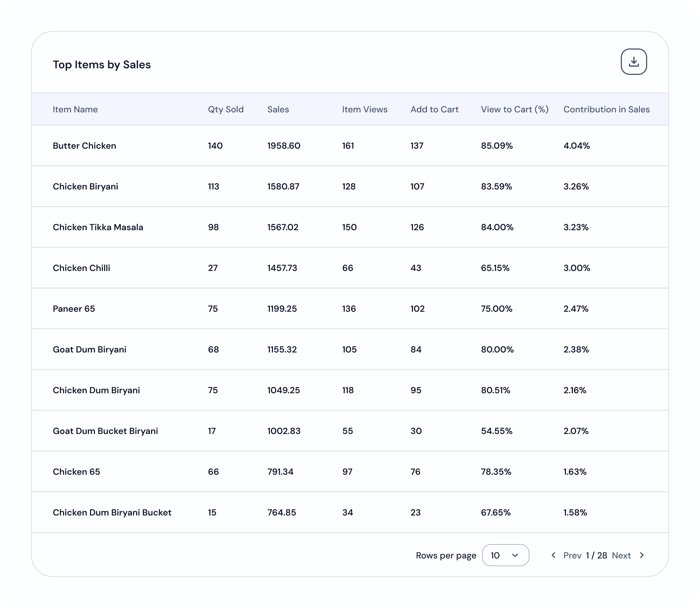
Task: Click the 2.07% contribution value
Action: (x=576, y=431)
